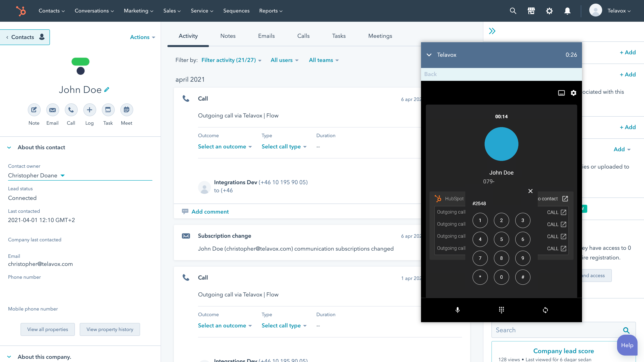The image size is (644, 362).
Task: Dial digit 5 on keypad
Action: 501,239
